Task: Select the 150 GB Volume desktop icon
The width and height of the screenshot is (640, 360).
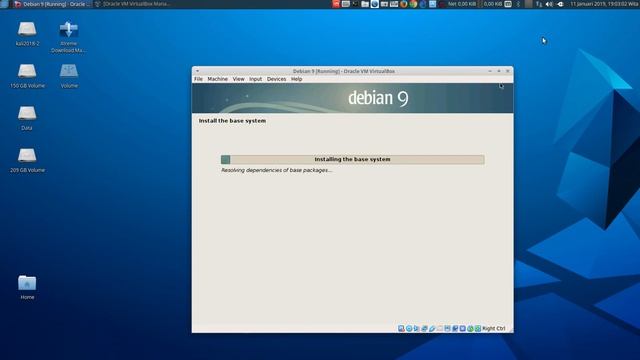Action: coord(27,76)
